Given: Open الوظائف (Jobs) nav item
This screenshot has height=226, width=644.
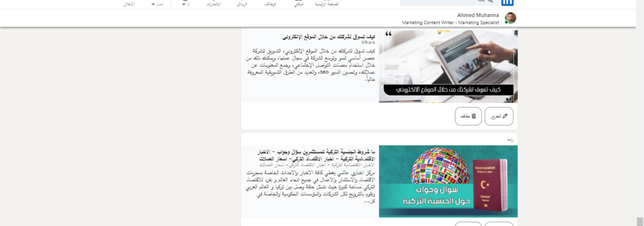Looking at the screenshot, I should [269, 4].
